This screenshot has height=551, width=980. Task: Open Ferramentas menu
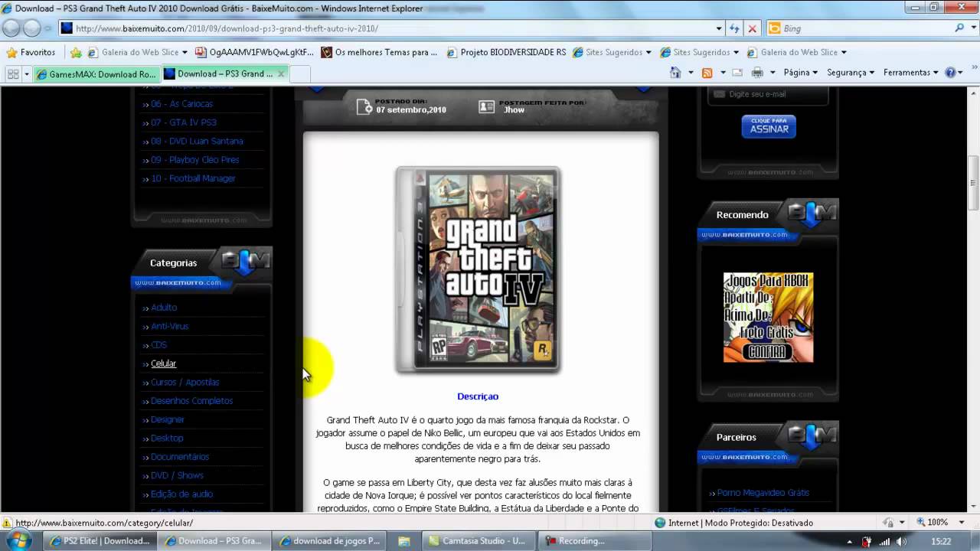[911, 73]
